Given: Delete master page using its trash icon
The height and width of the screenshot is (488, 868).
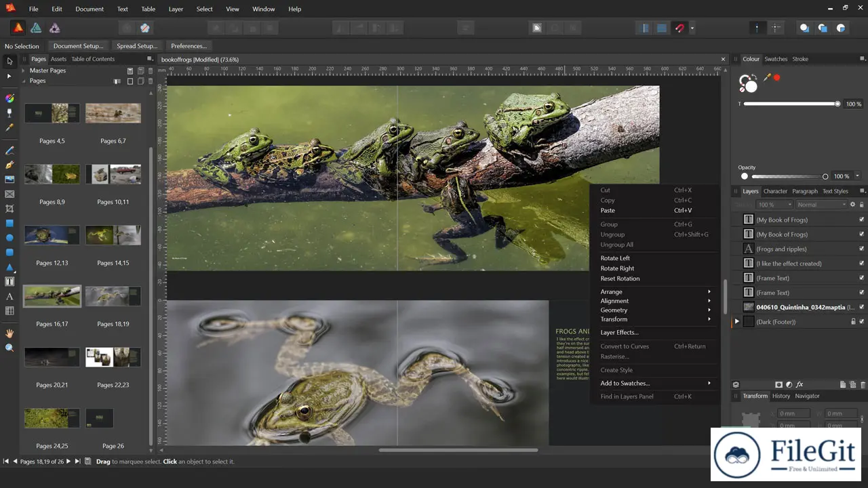Looking at the screenshot, I should point(151,70).
